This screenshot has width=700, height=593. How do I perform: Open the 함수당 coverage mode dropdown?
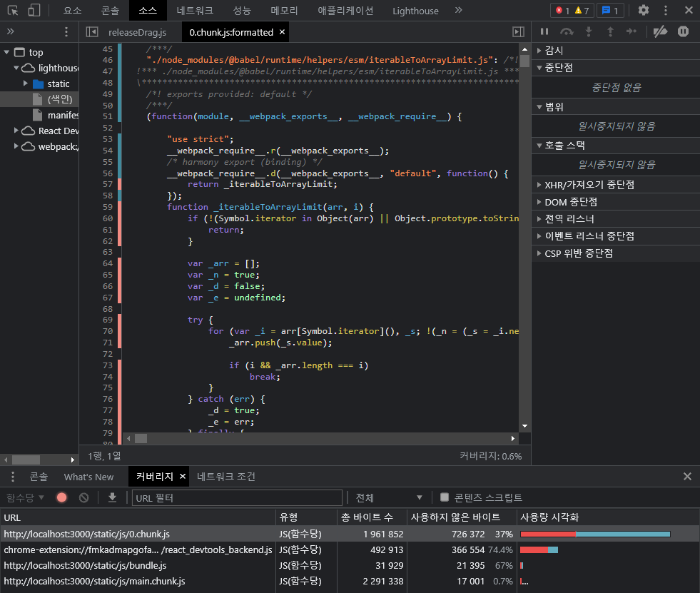coord(25,497)
